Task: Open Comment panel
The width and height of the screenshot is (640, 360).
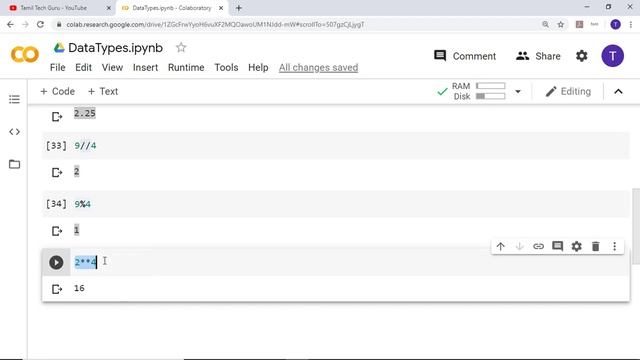Action: click(465, 56)
